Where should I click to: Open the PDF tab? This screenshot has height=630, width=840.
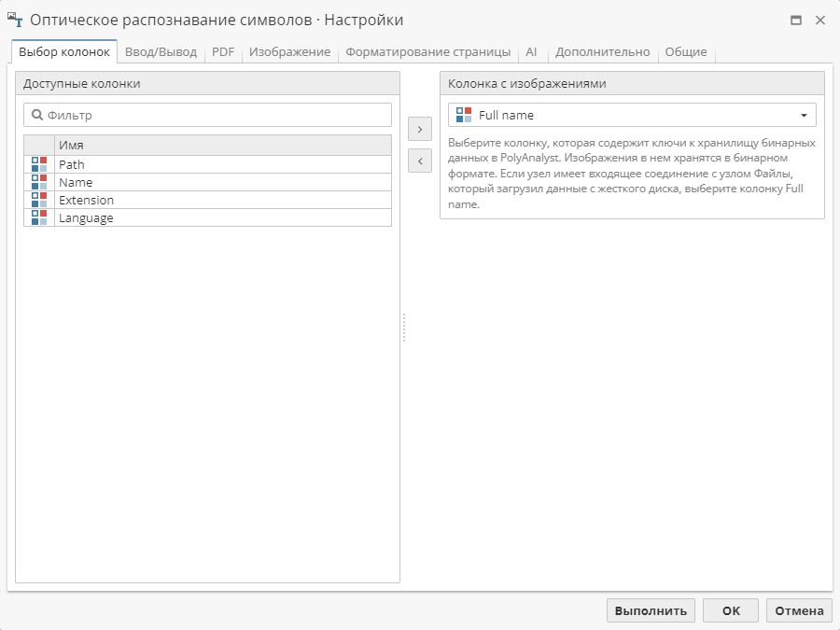click(x=222, y=52)
